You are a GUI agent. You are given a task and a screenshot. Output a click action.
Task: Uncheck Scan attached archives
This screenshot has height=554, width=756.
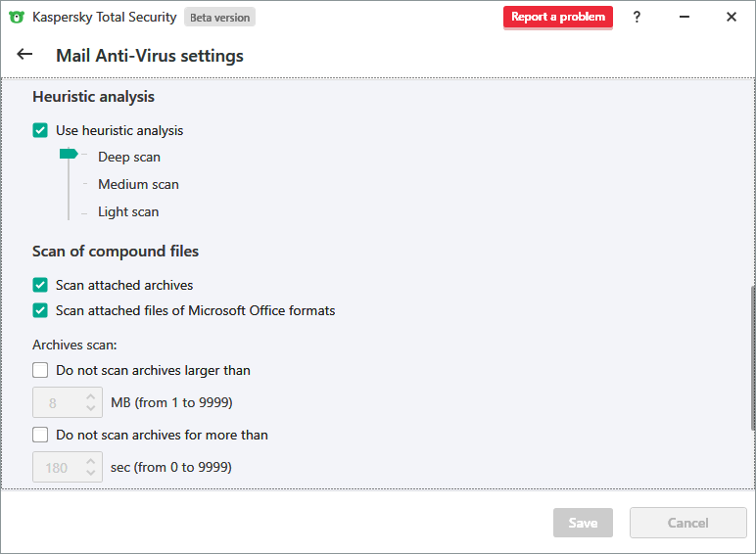pos(40,285)
